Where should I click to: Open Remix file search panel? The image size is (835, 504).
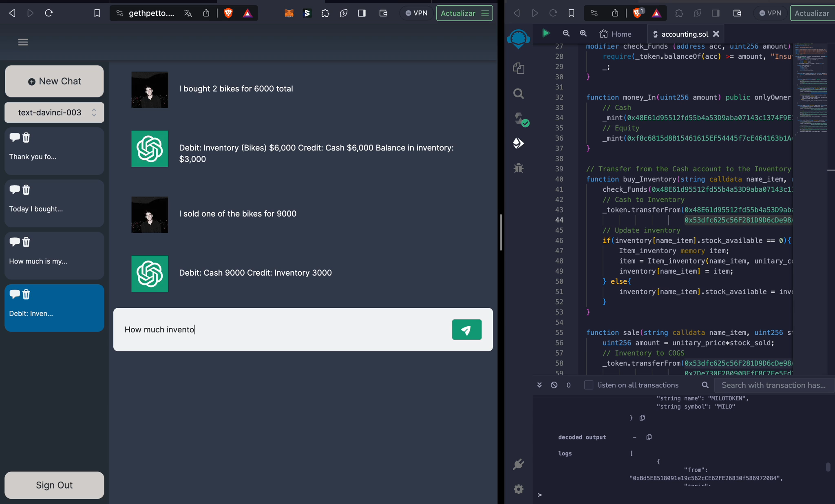(518, 93)
